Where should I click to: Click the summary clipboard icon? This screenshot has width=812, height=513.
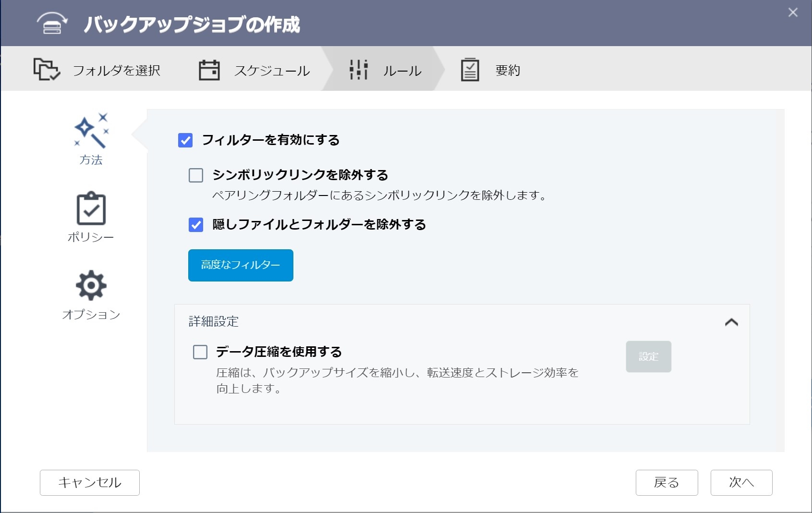470,70
